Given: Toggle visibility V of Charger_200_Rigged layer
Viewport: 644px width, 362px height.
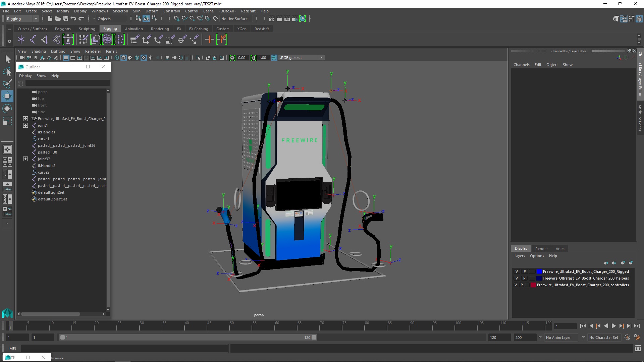Looking at the screenshot, I should [517, 271].
